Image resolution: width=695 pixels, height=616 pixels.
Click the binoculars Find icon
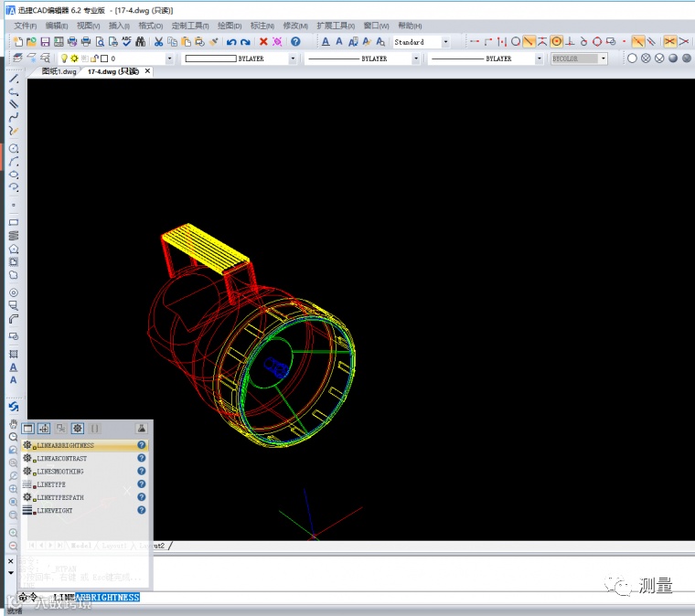click(x=141, y=42)
